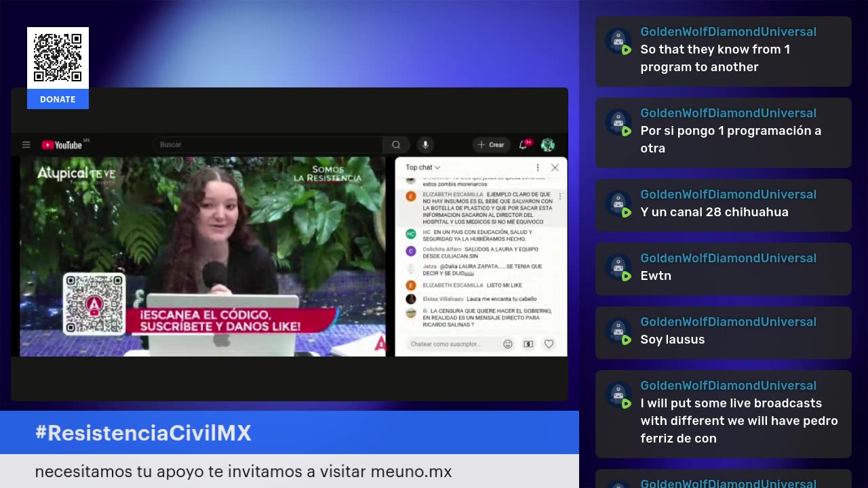Click the DONATE button

click(x=58, y=99)
